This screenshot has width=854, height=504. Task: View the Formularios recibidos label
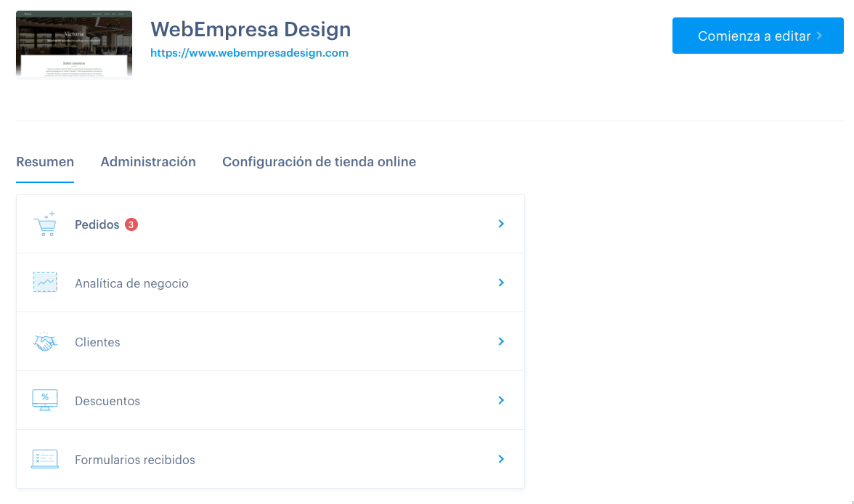[x=135, y=460]
